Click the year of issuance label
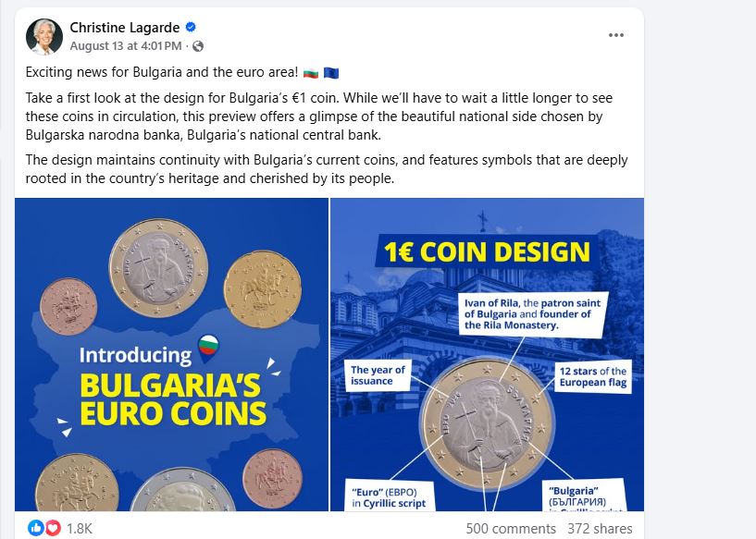Image resolution: width=756 pixels, height=539 pixels. coord(378,375)
